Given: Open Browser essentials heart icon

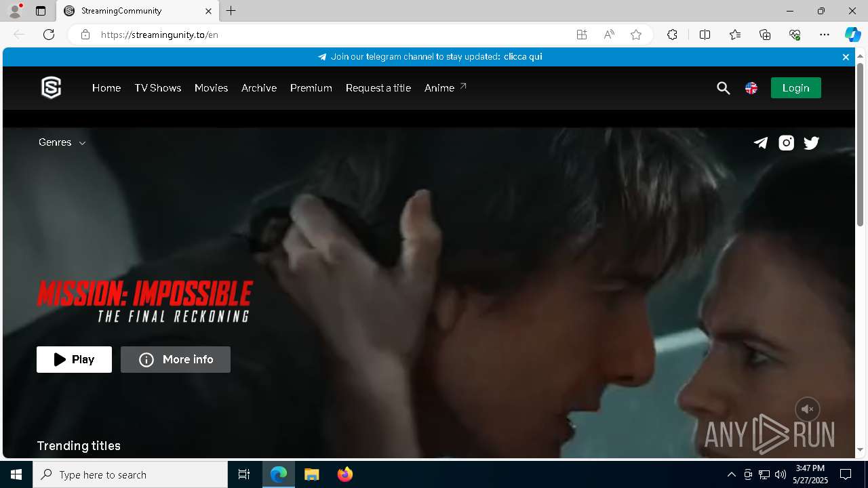Looking at the screenshot, I should [795, 35].
